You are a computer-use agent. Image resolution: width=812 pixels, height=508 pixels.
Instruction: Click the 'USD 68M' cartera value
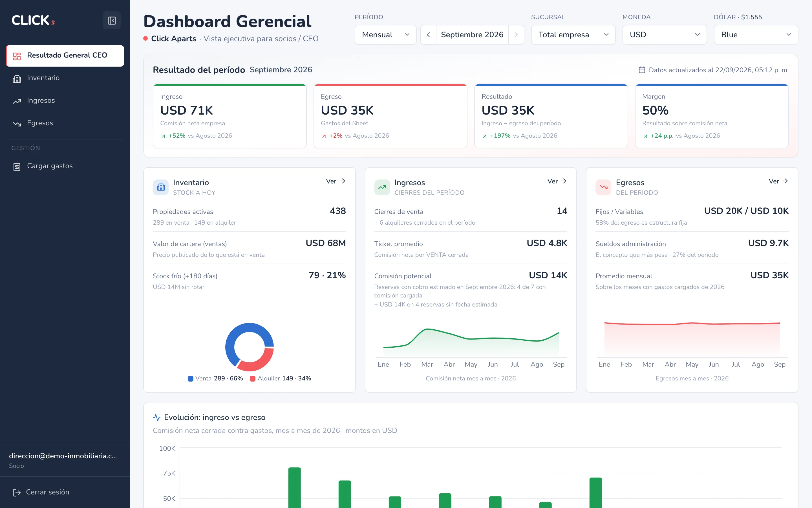325,243
